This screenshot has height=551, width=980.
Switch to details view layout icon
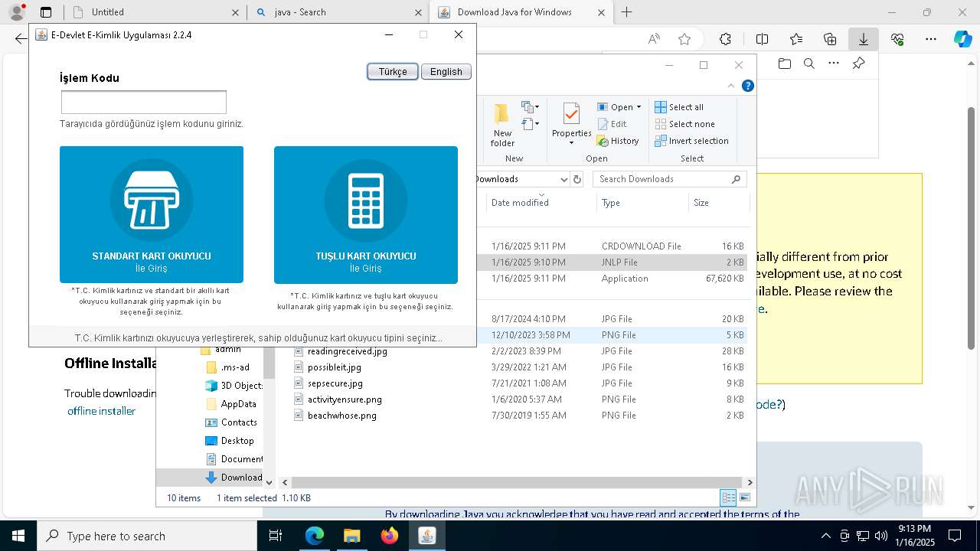pyautogui.click(x=728, y=497)
